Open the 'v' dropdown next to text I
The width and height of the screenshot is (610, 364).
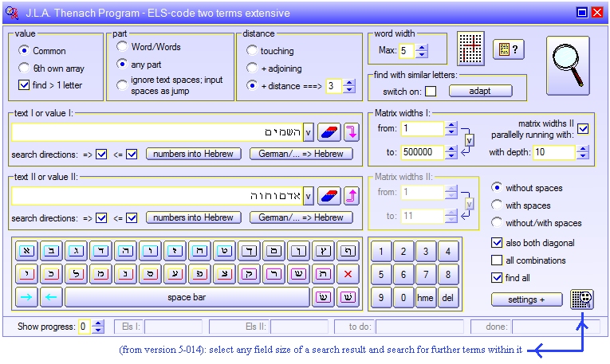coord(309,131)
